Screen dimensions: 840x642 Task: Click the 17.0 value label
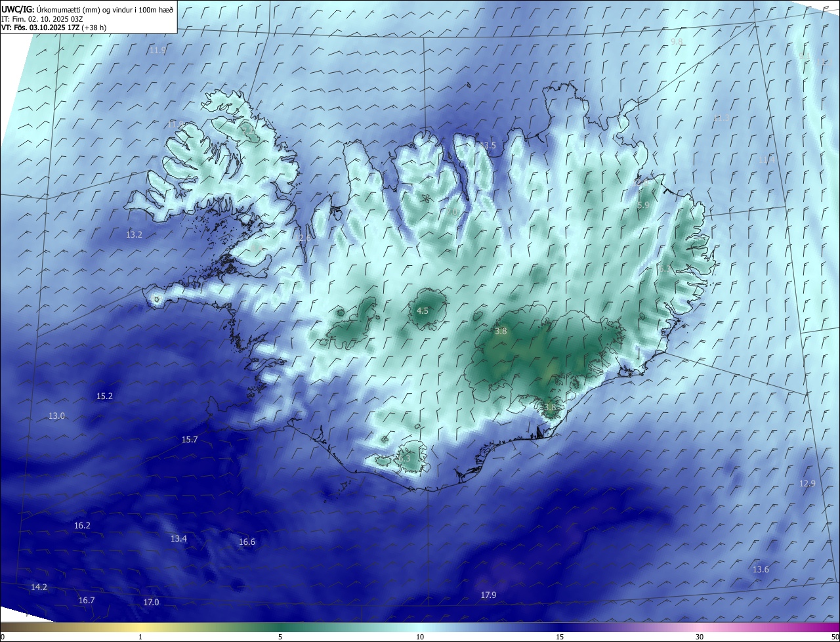(x=151, y=603)
